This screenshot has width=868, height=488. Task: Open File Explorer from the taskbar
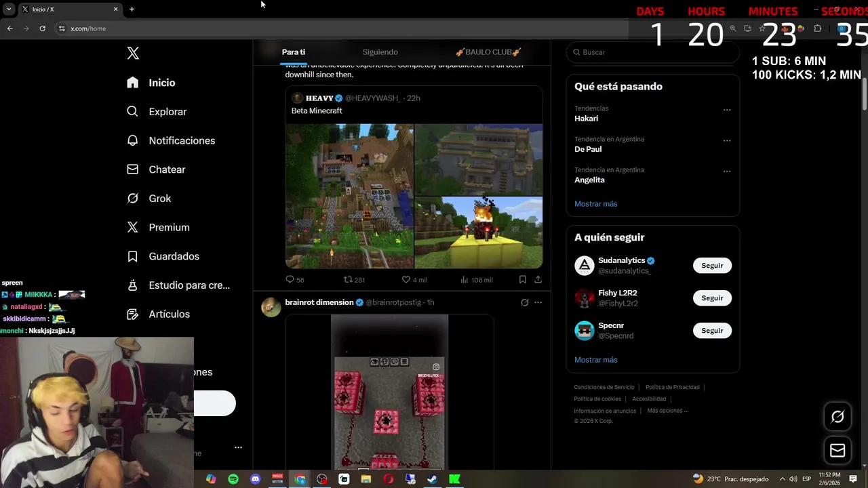coord(366,479)
